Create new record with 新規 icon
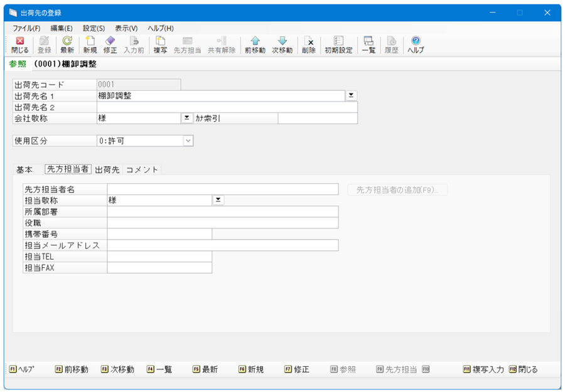The height and width of the screenshot is (392, 565). 90,45
